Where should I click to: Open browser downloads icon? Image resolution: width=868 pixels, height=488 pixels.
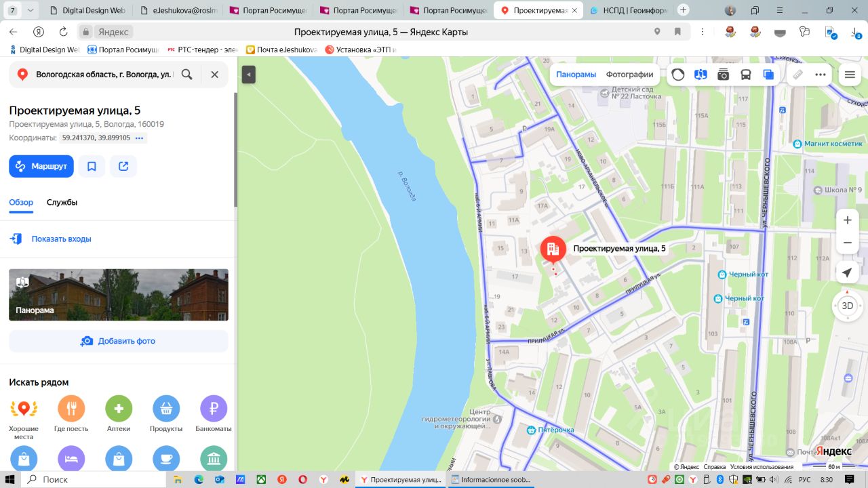pos(856,32)
